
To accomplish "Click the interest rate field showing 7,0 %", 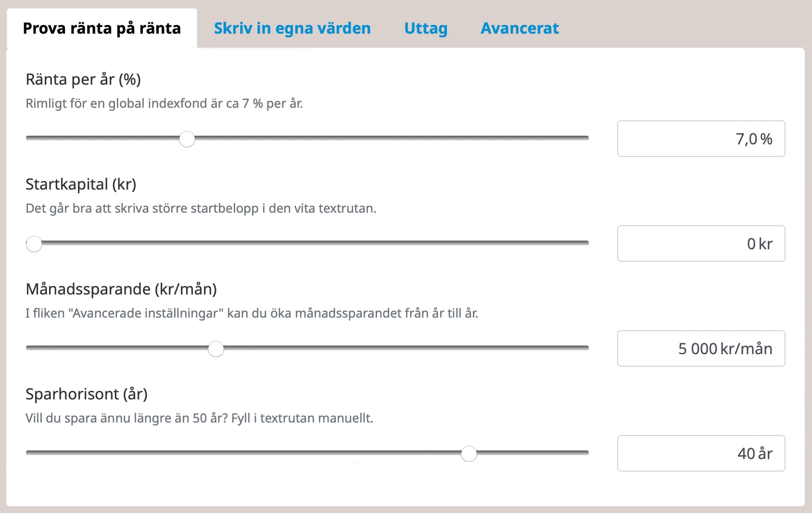I will click(x=701, y=139).
